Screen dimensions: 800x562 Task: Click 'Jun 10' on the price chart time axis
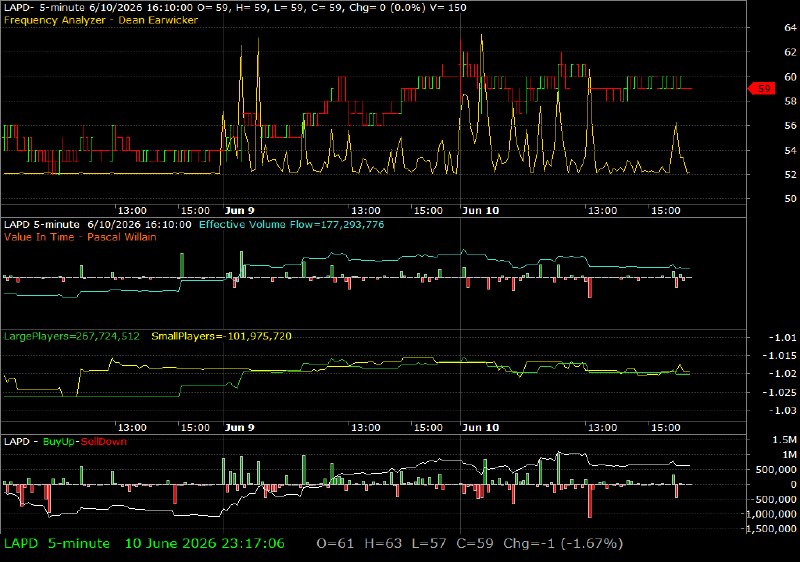480,211
